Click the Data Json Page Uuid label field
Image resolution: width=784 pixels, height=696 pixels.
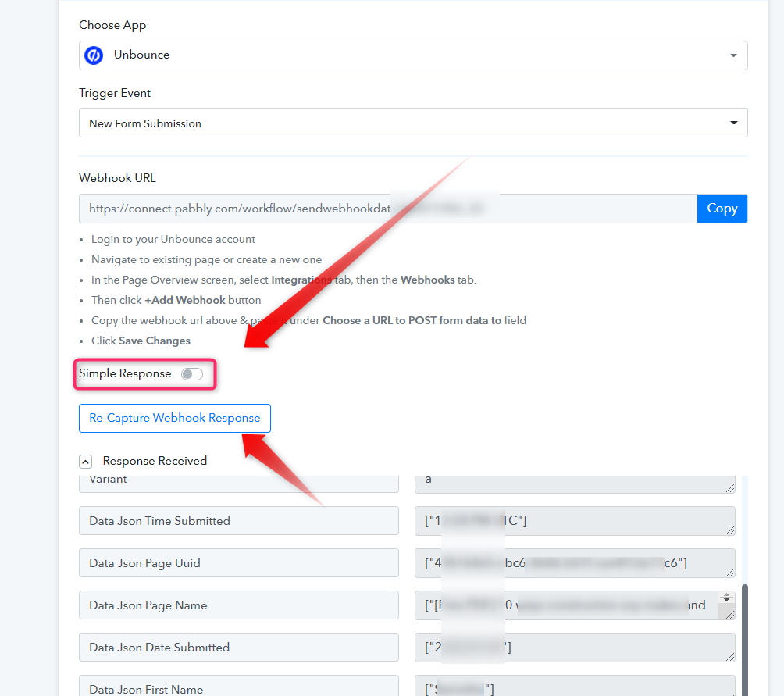[x=238, y=563]
